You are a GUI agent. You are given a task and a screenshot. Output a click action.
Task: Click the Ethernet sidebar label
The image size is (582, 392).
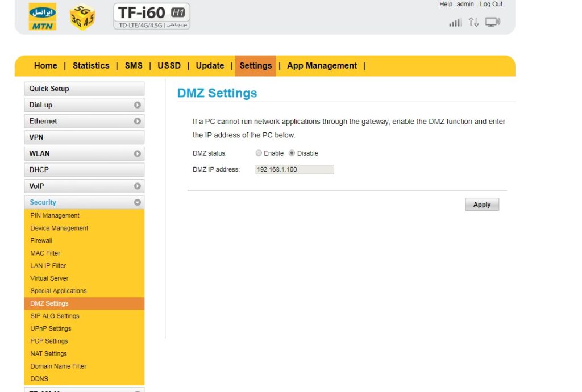(x=43, y=121)
